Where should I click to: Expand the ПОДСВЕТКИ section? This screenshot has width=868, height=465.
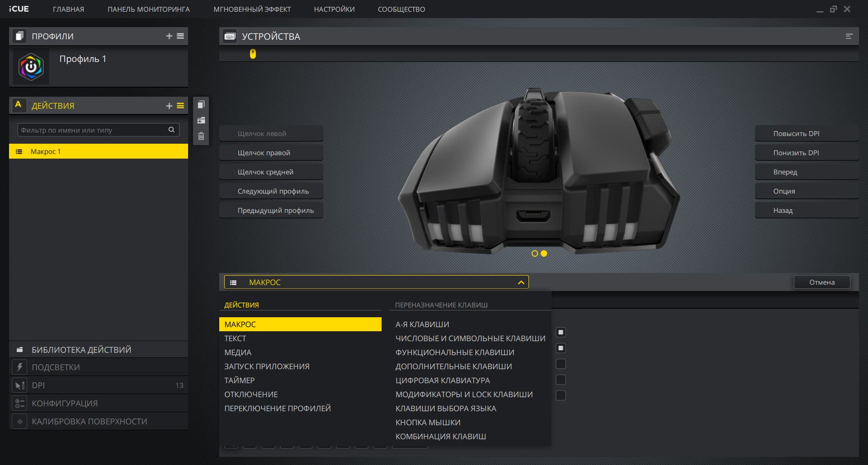[x=99, y=367]
